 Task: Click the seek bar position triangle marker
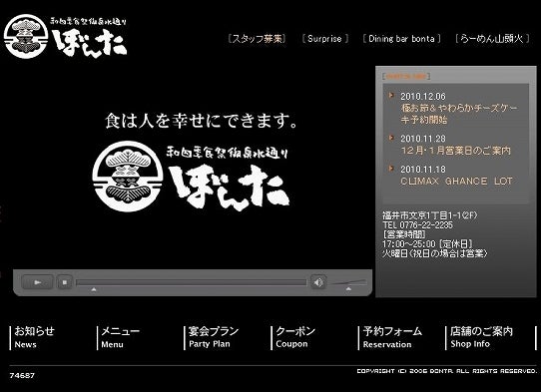[94, 290]
